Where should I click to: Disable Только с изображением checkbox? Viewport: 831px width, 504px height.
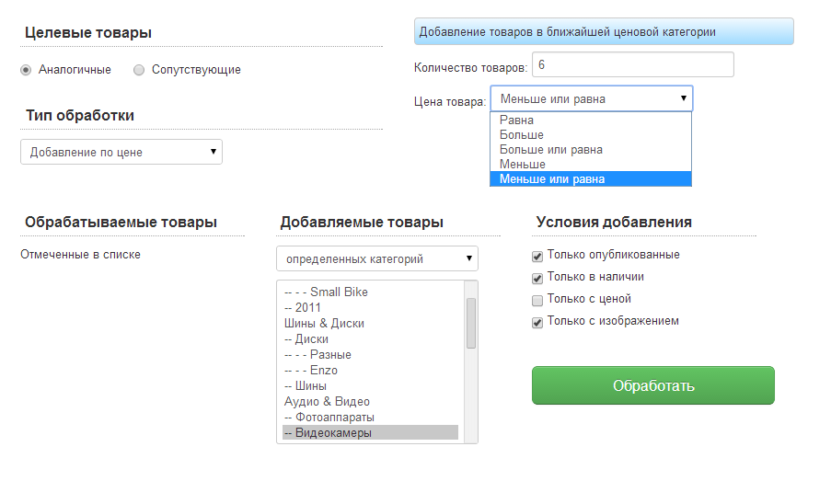pyautogui.click(x=537, y=322)
